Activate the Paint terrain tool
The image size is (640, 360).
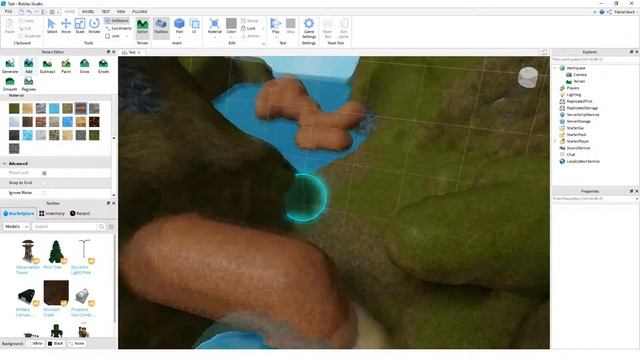[x=66, y=66]
